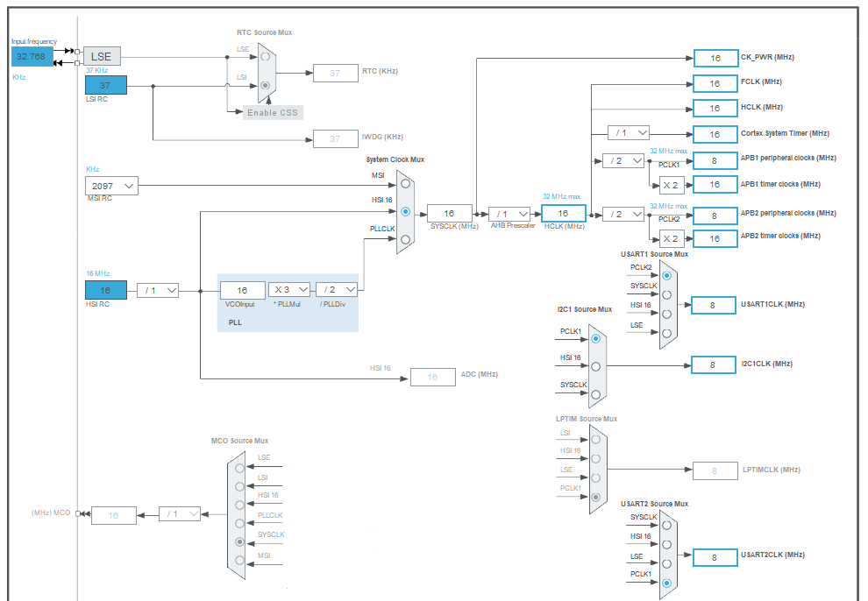Click the FCLK (MHz) output value

pyautogui.click(x=715, y=83)
